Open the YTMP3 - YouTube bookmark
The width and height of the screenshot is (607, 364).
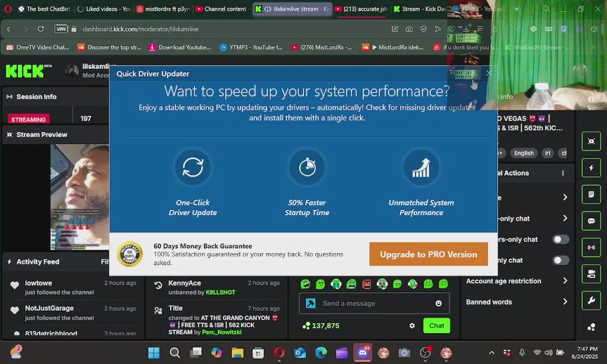pyautogui.click(x=251, y=48)
